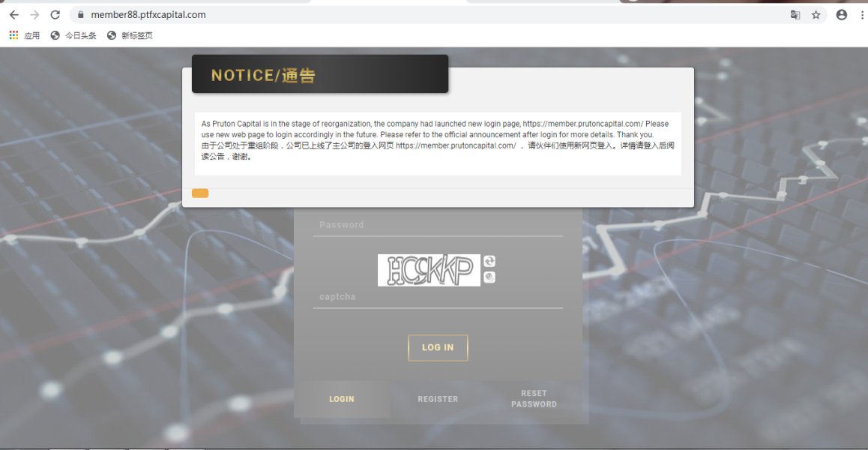
Task: Click the English notice paragraph text
Action: [435, 129]
